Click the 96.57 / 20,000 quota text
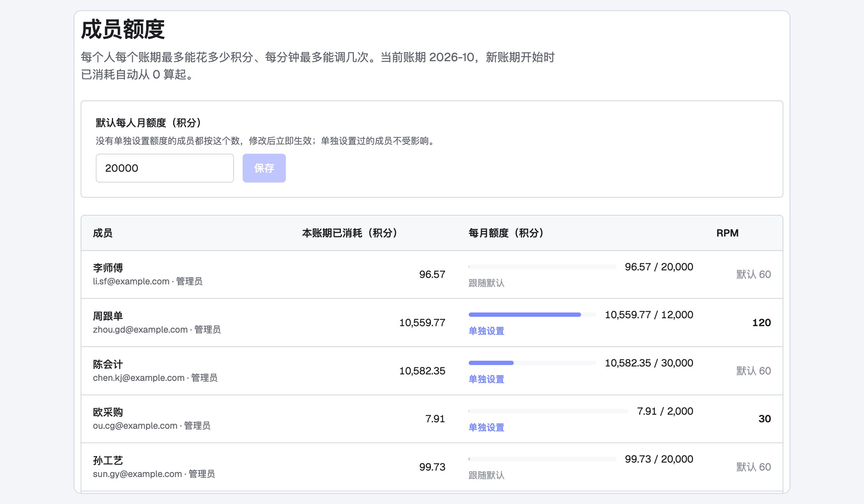 pos(659,267)
